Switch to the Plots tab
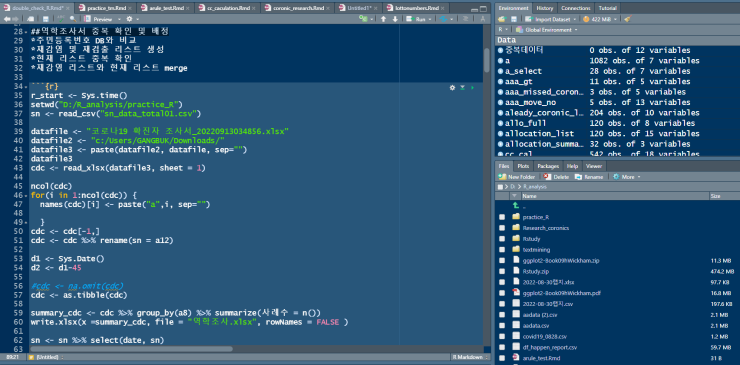This screenshot has height=365, width=740. click(x=523, y=166)
